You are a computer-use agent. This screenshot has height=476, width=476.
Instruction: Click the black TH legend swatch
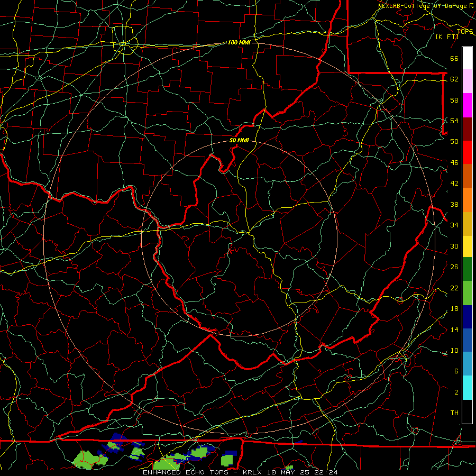(467, 411)
